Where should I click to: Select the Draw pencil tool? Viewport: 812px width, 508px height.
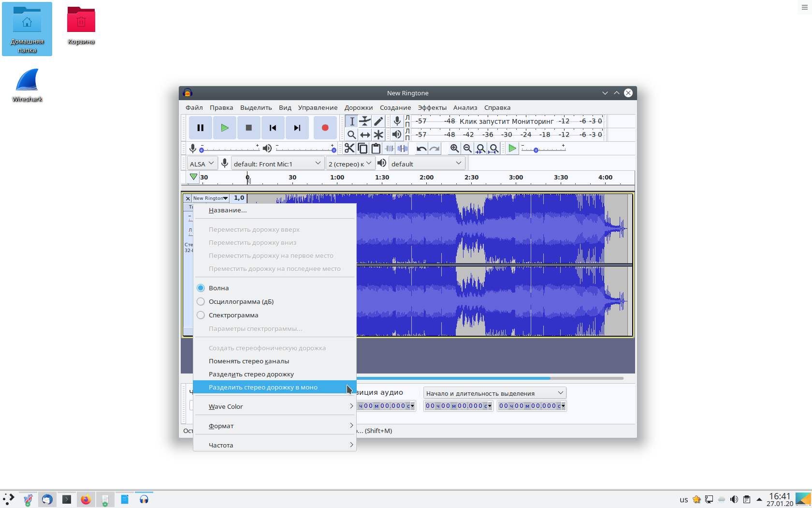coord(378,121)
